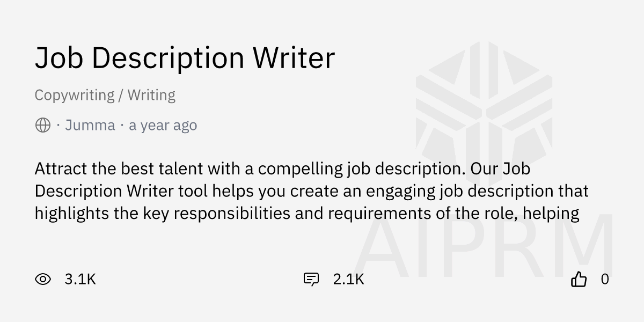Select the Copywriting topic label
This screenshot has height=322, width=644.
74,96
